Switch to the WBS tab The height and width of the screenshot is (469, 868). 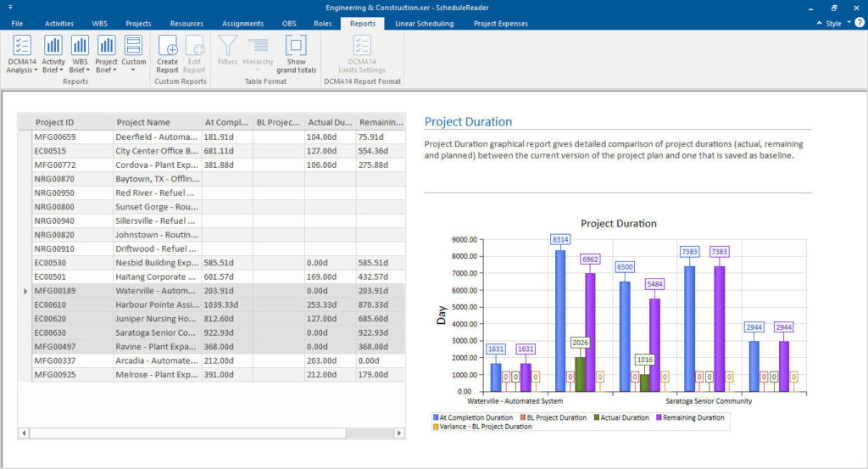[x=100, y=24]
